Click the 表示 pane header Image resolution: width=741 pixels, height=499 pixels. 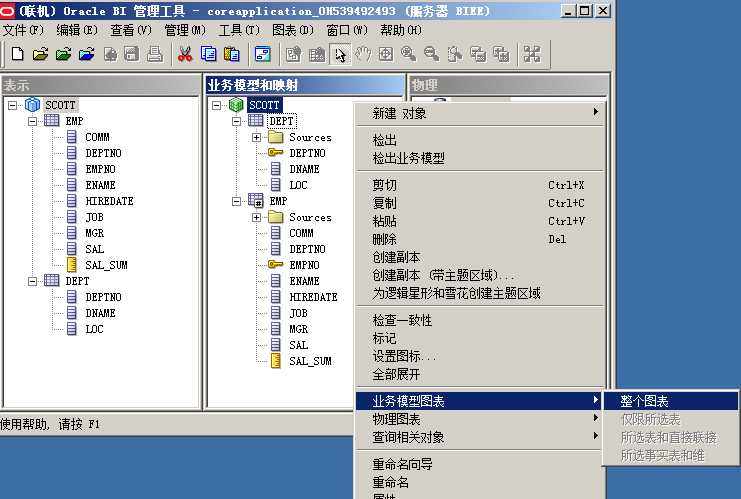[x=100, y=85]
